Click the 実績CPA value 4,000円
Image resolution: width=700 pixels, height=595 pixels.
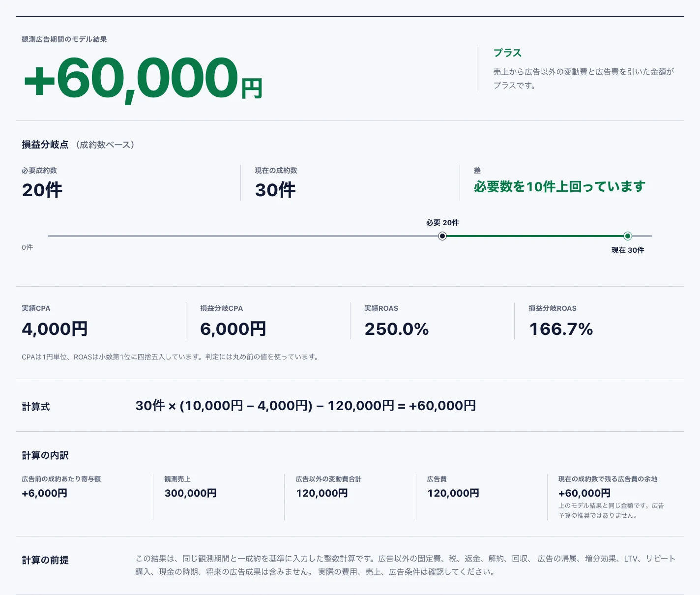(55, 329)
